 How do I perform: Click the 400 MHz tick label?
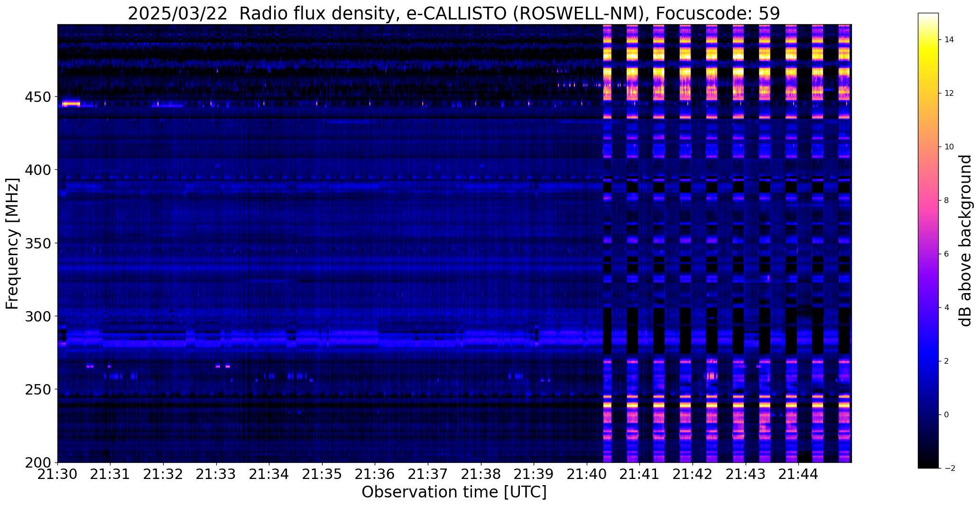[37, 170]
